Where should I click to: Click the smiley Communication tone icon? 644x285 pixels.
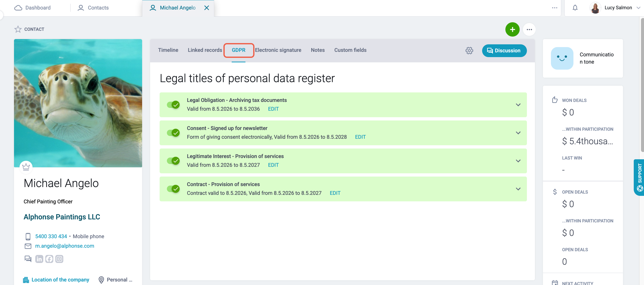point(562,58)
